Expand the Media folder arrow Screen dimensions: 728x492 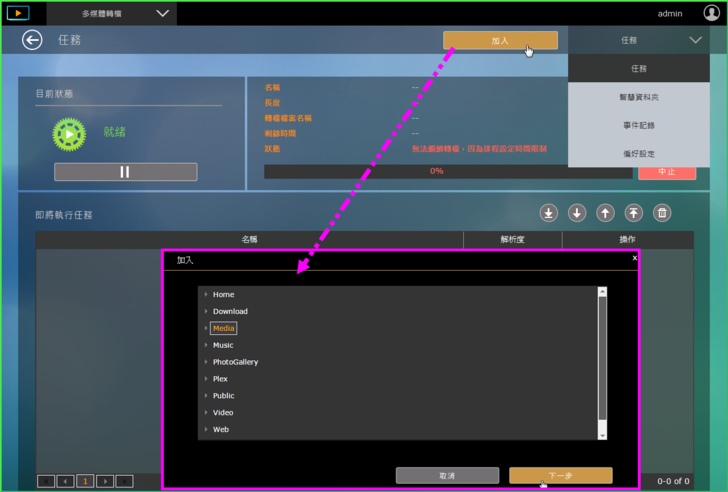tap(206, 328)
